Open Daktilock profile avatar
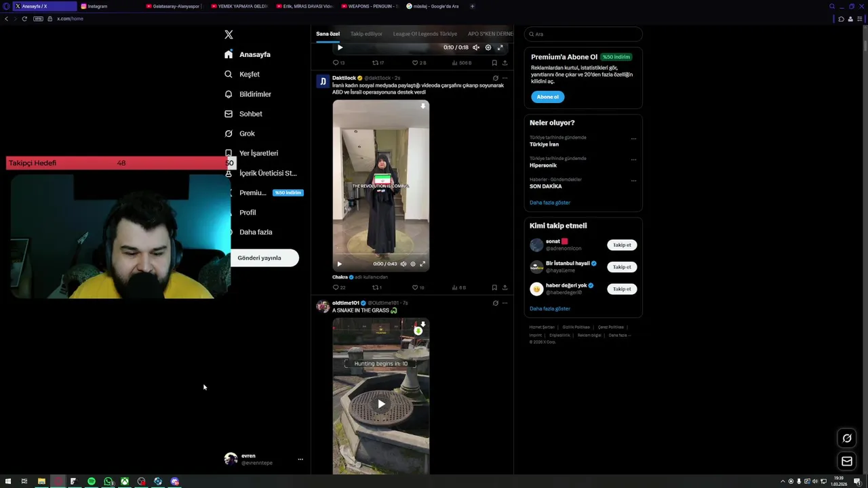 click(323, 81)
